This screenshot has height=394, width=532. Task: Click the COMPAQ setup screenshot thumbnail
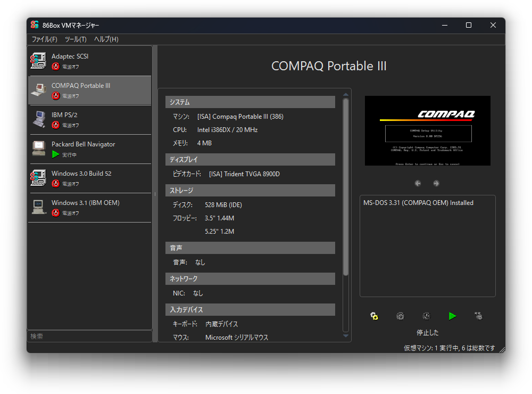[x=428, y=131]
